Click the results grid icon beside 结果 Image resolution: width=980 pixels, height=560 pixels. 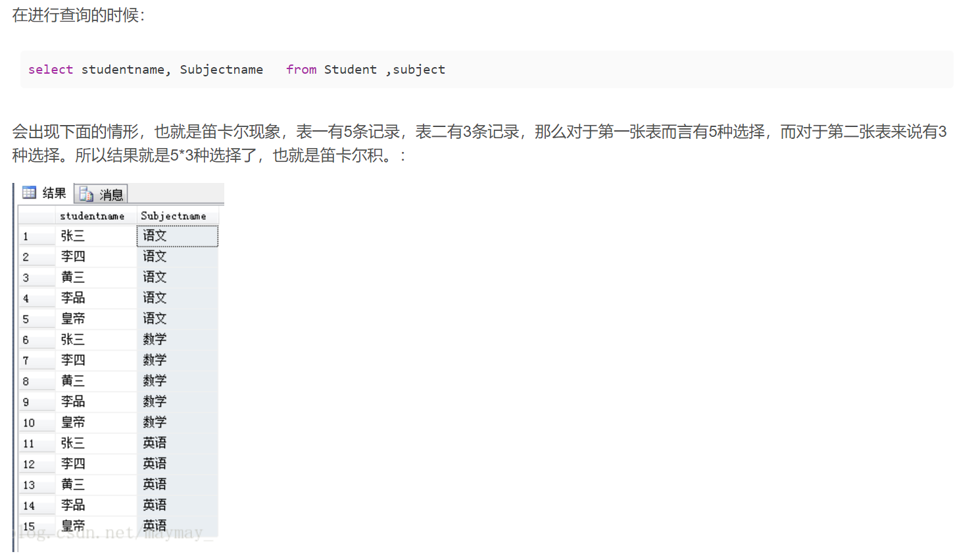click(x=29, y=192)
